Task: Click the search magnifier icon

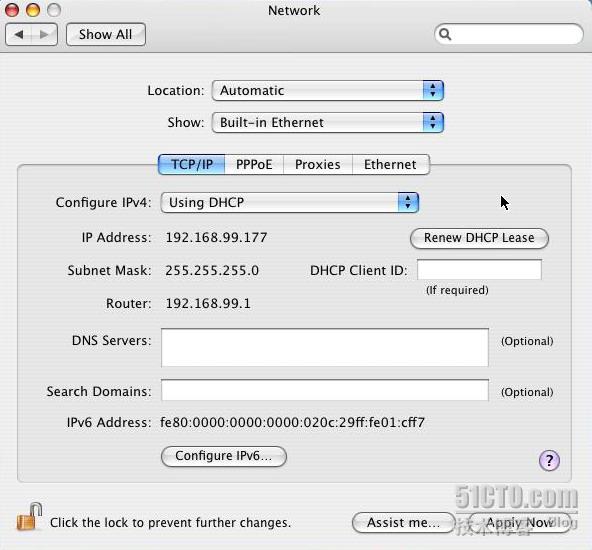Action: click(x=445, y=34)
